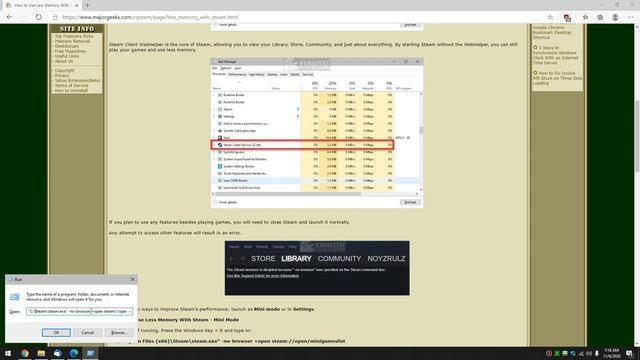Reload the page with the refresh icon

click(x=38, y=17)
